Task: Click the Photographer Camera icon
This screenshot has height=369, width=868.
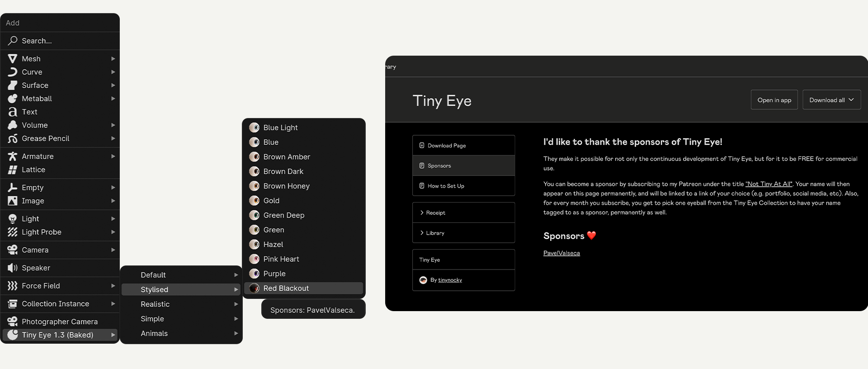Action: pos(13,322)
